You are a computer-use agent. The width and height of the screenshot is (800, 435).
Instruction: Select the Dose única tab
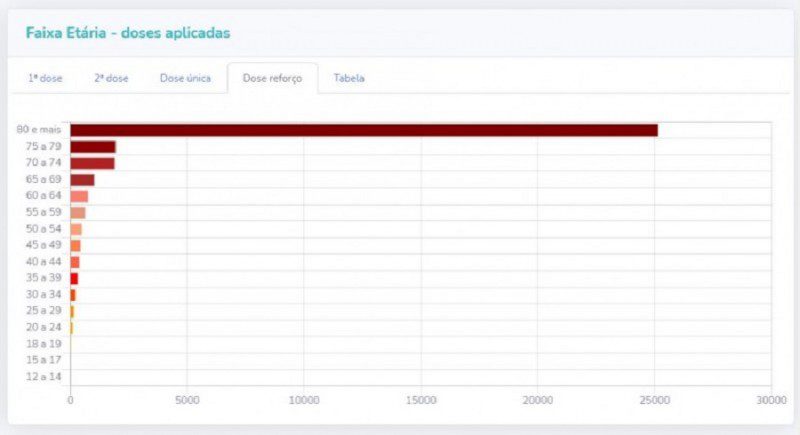click(185, 78)
